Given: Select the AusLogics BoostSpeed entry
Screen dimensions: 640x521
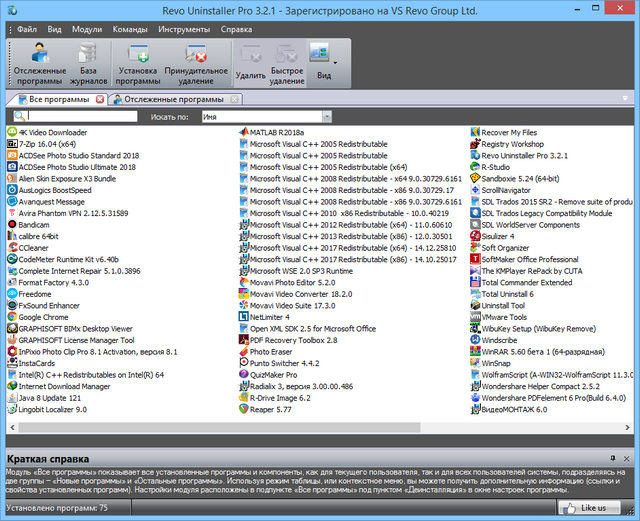Looking at the screenshot, I should (x=49, y=190).
